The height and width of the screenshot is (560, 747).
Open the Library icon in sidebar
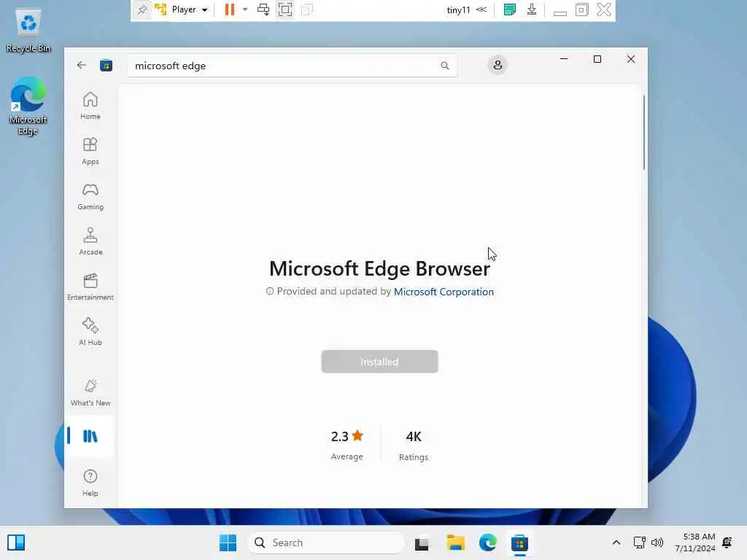click(90, 436)
